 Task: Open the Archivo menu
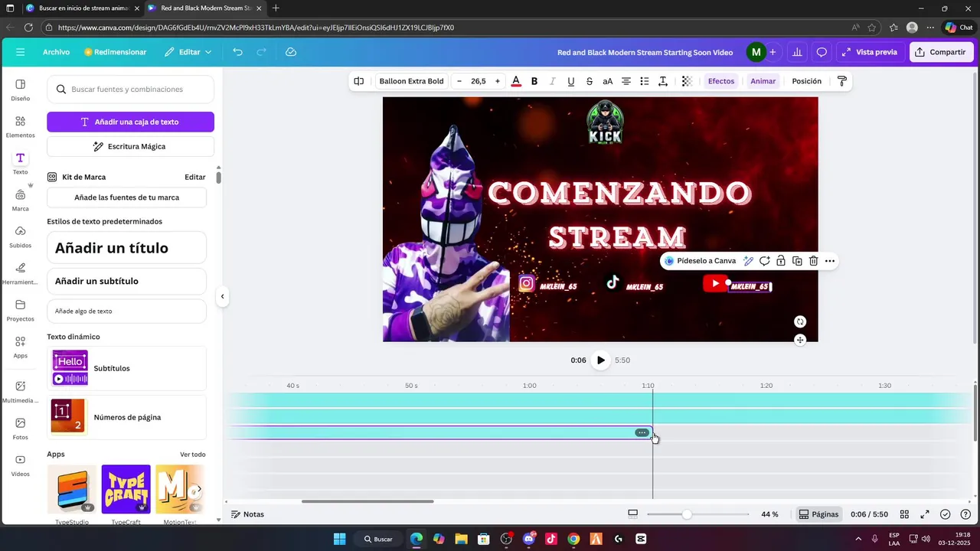pos(56,52)
